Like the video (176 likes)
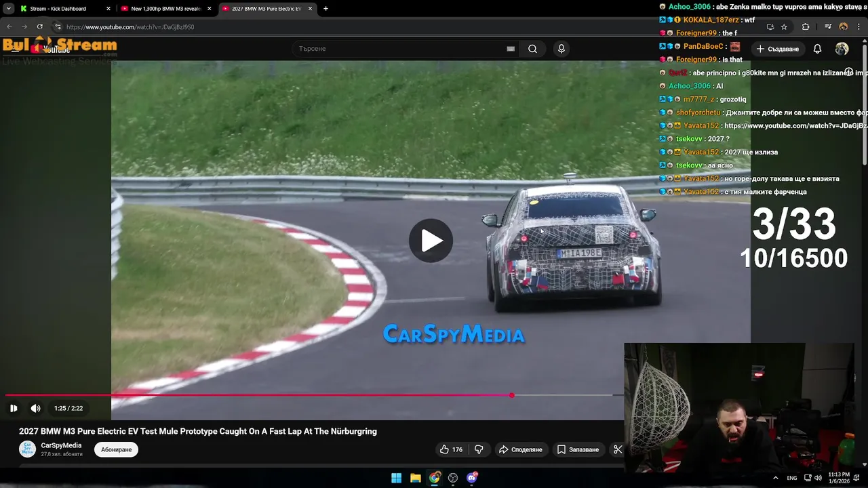The height and width of the screenshot is (488, 868). 451,449
